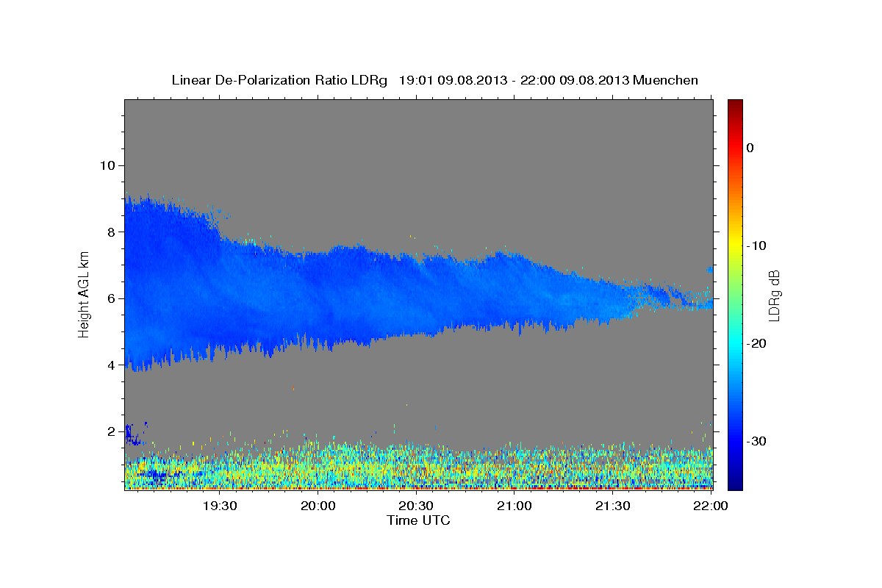Click the noisy multicolor layer below 2 km
This screenshot has width=882, height=588.
point(419,467)
